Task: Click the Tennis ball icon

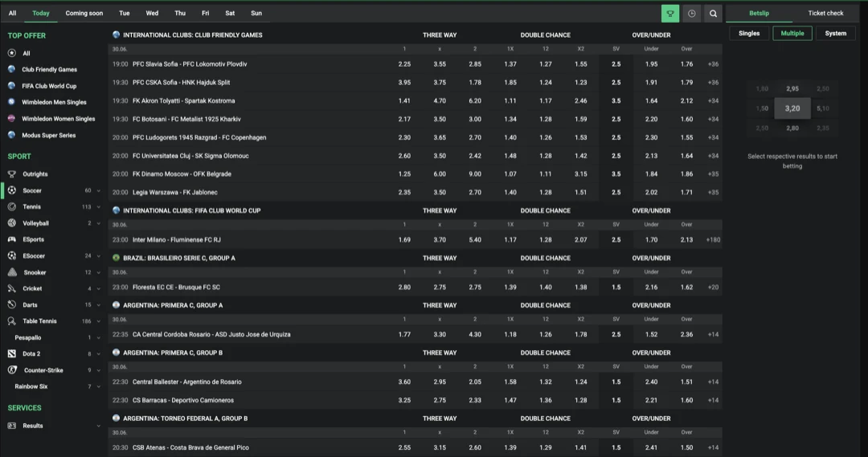Action: tap(11, 206)
